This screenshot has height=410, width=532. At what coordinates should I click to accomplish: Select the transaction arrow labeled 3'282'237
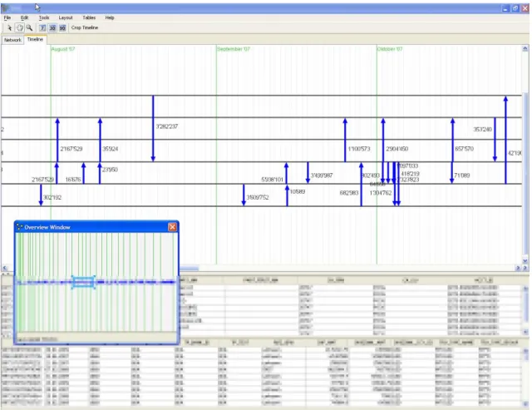tap(153, 128)
